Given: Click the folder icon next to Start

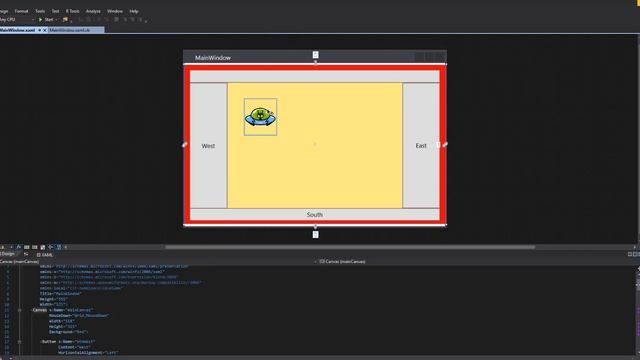Looking at the screenshot, I should tap(65, 19).
